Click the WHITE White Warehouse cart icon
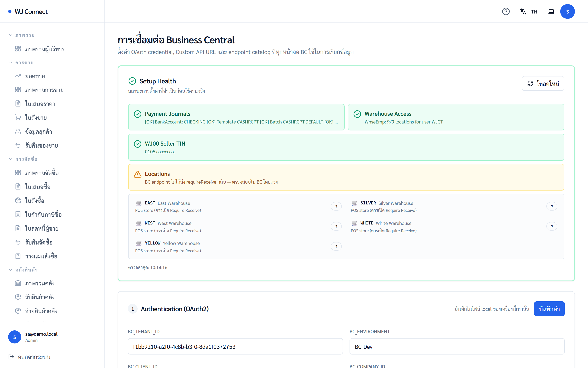 coord(354,223)
